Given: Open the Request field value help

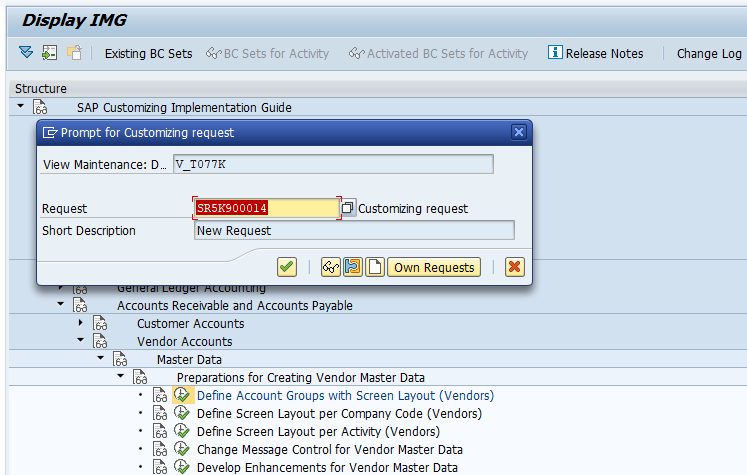Looking at the screenshot, I should (348, 208).
